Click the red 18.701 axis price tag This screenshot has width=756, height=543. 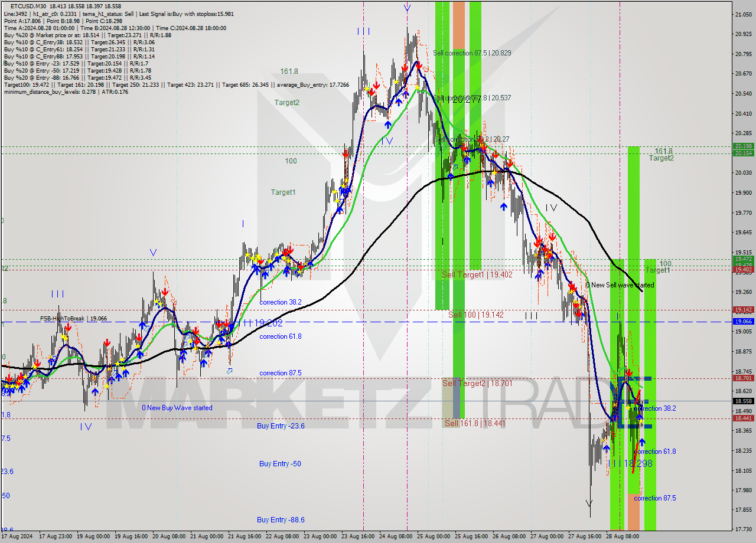coord(743,378)
